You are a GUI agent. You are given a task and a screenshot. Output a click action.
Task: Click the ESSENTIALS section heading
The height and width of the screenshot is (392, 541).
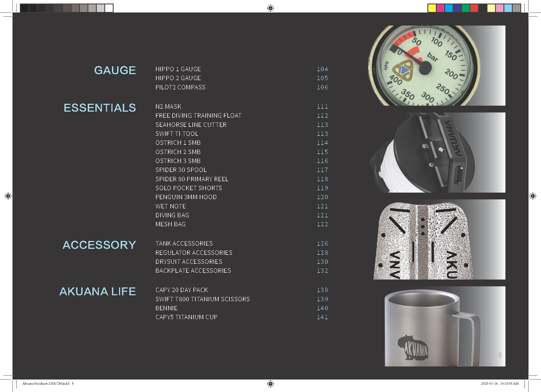coord(100,108)
